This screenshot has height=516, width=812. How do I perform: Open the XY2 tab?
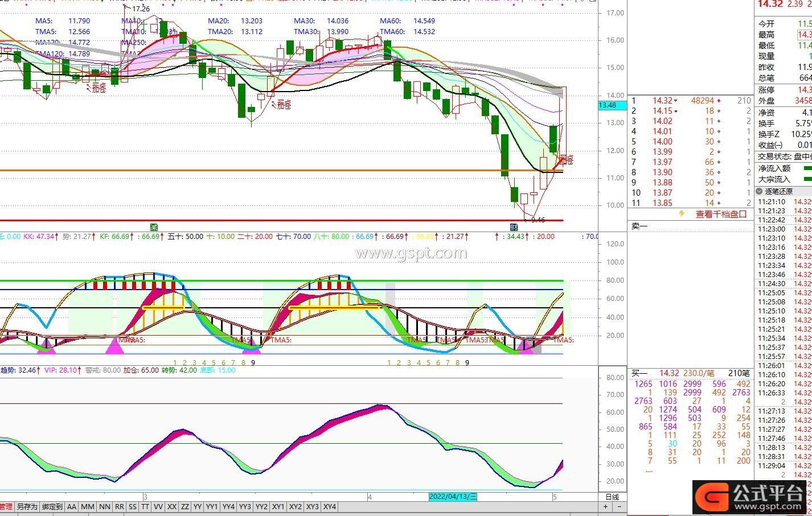coord(296,506)
